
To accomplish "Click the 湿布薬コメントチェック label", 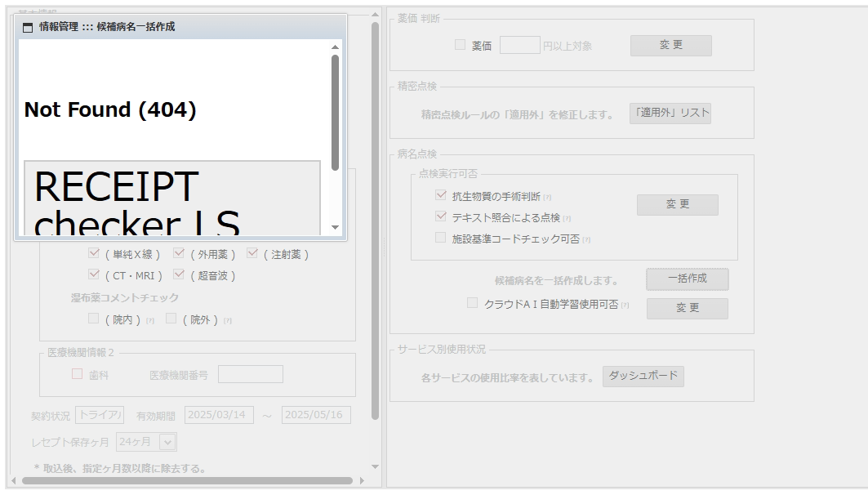I will 125,298.
